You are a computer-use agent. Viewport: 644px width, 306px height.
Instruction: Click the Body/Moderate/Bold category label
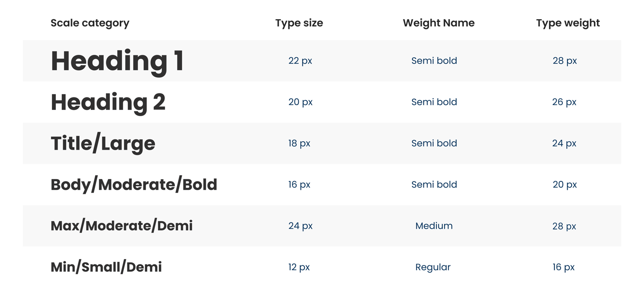point(134,184)
